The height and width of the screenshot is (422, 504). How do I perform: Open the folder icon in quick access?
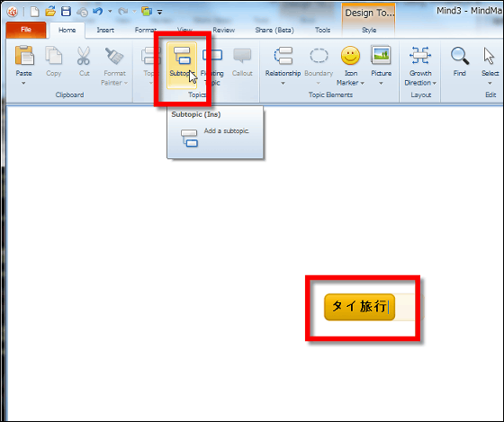click(50, 12)
